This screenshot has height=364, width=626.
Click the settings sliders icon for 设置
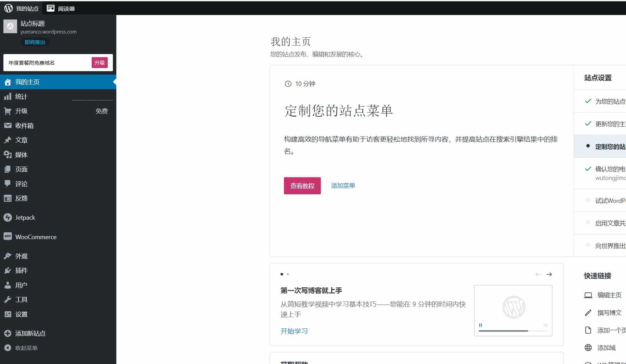(8, 314)
